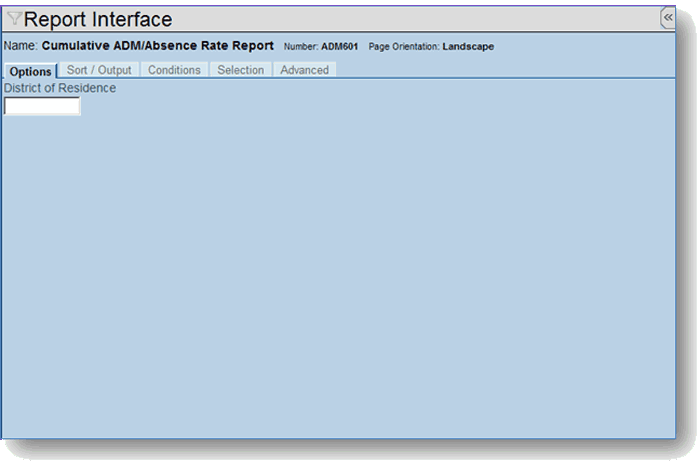
Task: Click the Report Interface title text
Action: tap(98, 19)
